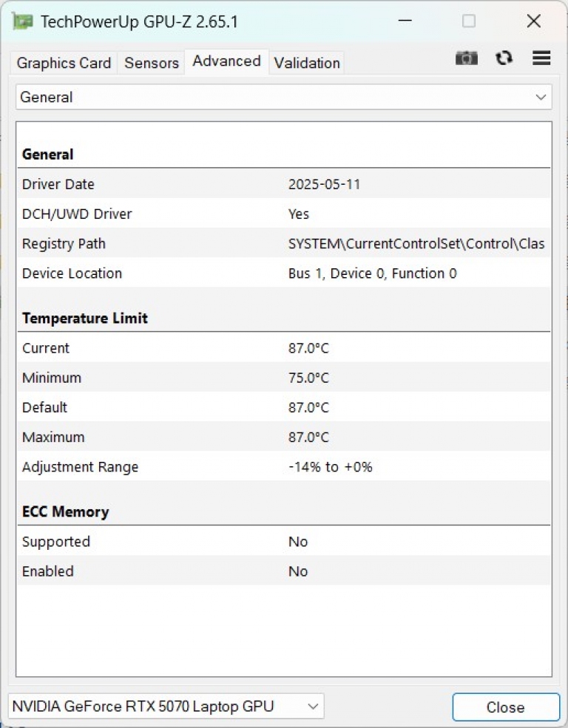Click the ECC Supported label
The image size is (568, 728).
click(56, 542)
